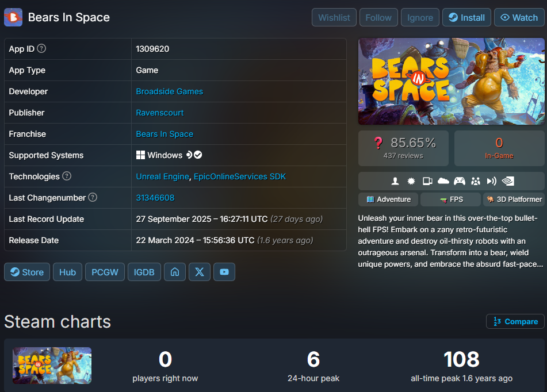Click the 'Bears In Space' page title

[x=68, y=17]
